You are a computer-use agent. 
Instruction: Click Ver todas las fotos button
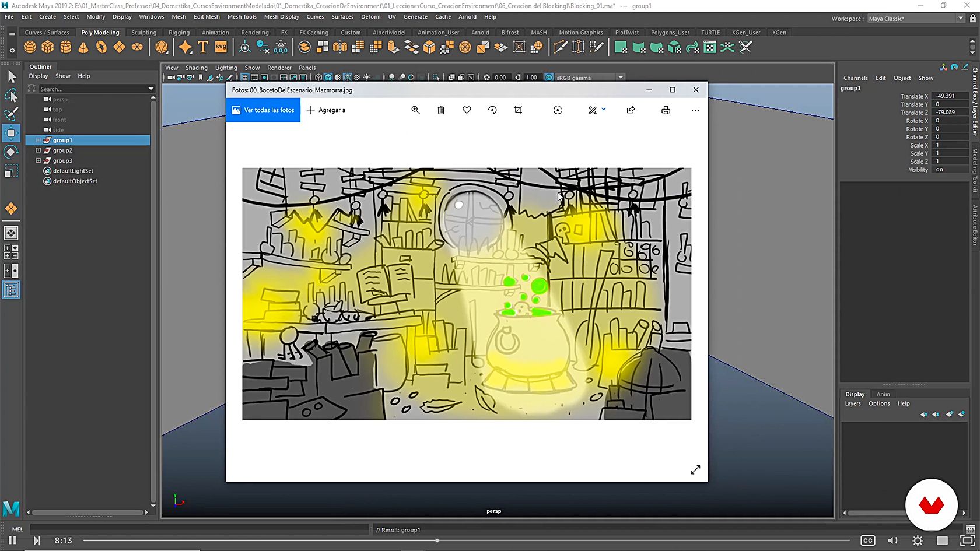[263, 110]
